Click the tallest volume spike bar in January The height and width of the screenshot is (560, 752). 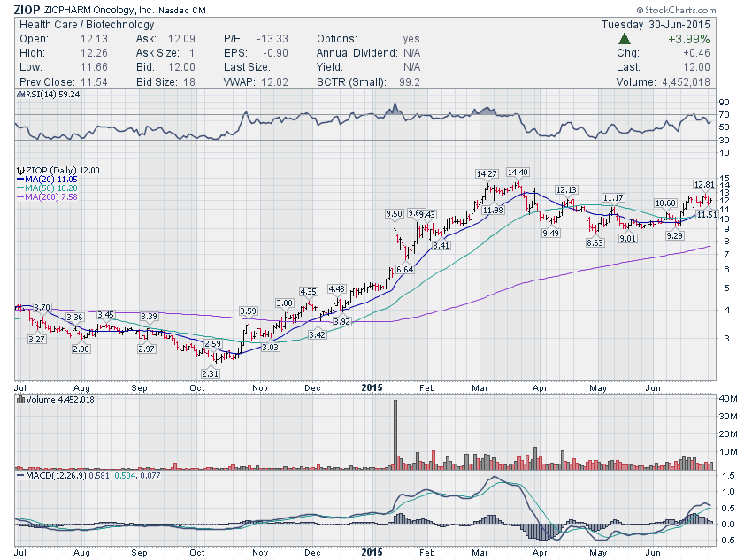(395, 433)
